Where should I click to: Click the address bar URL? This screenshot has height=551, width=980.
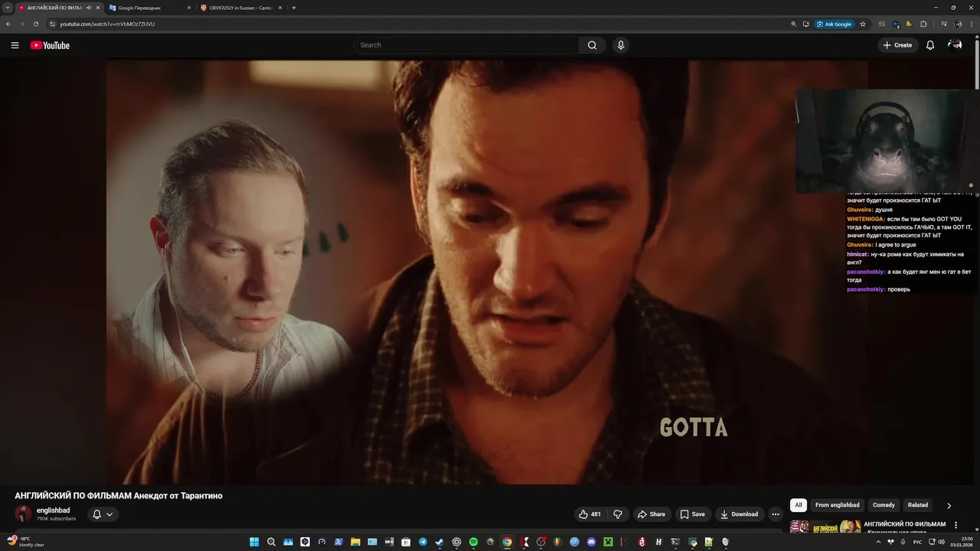[x=107, y=24]
